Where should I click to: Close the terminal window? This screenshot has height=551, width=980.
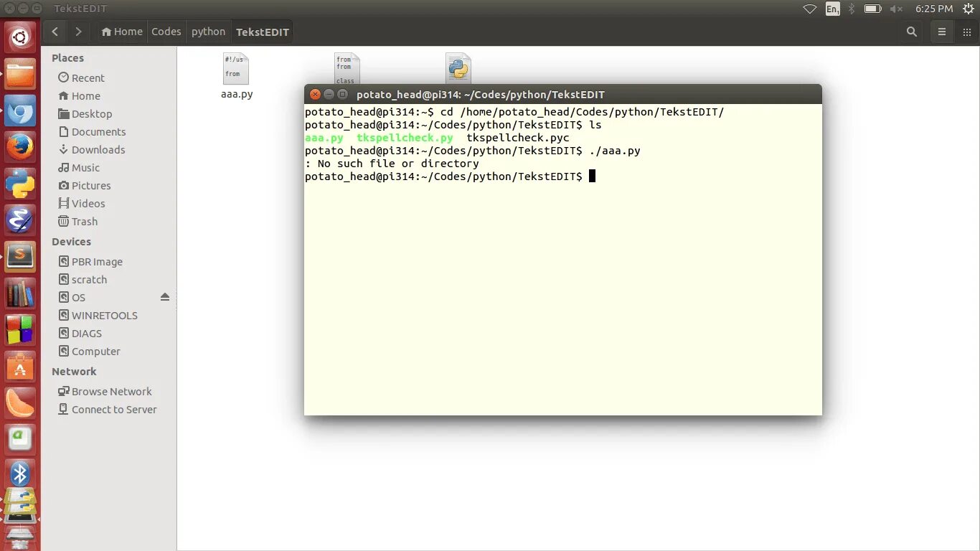tap(314, 95)
